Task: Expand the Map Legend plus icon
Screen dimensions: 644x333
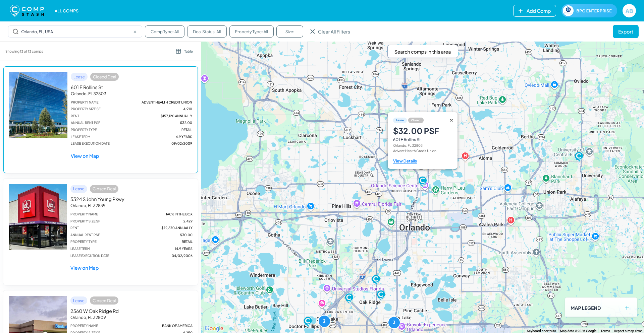Action: pyautogui.click(x=627, y=308)
